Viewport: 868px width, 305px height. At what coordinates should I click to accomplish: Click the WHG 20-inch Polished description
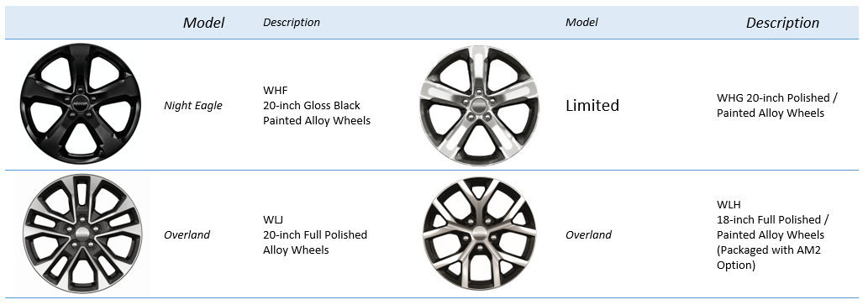(x=777, y=105)
